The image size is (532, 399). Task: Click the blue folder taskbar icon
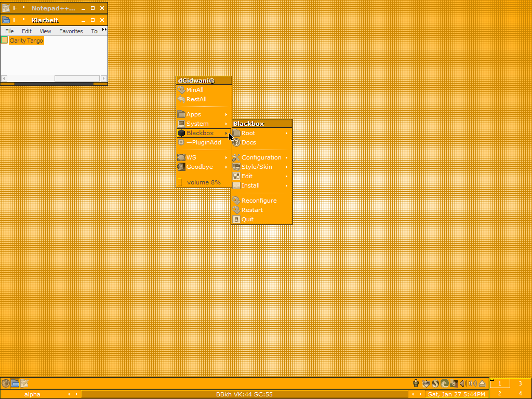15,383
